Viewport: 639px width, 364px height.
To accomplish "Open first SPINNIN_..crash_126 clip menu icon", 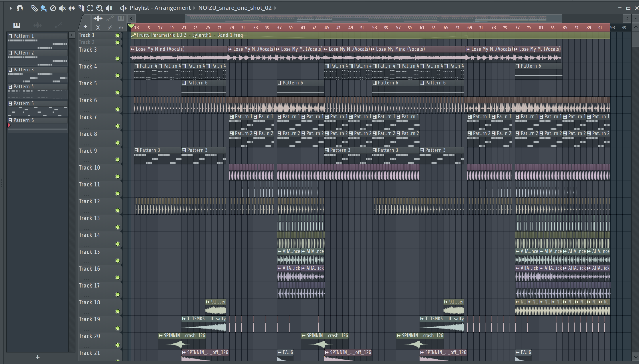I will click(x=161, y=335).
